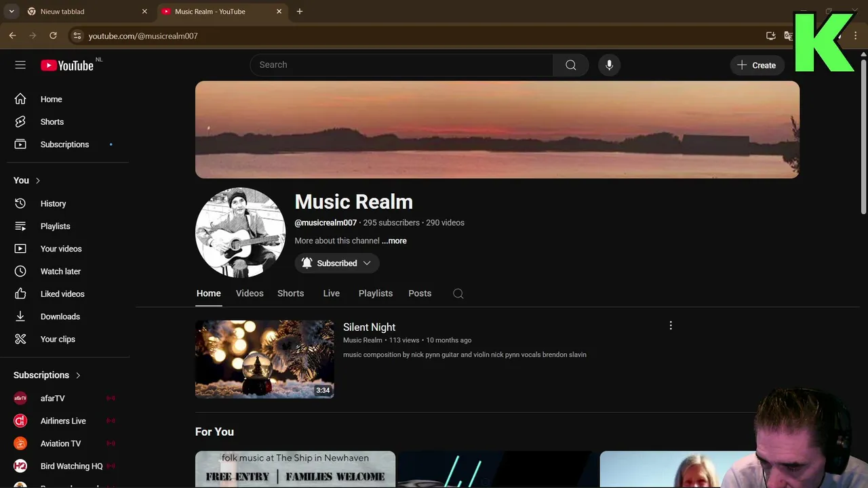Open a new browser tab

click(x=300, y=12)
